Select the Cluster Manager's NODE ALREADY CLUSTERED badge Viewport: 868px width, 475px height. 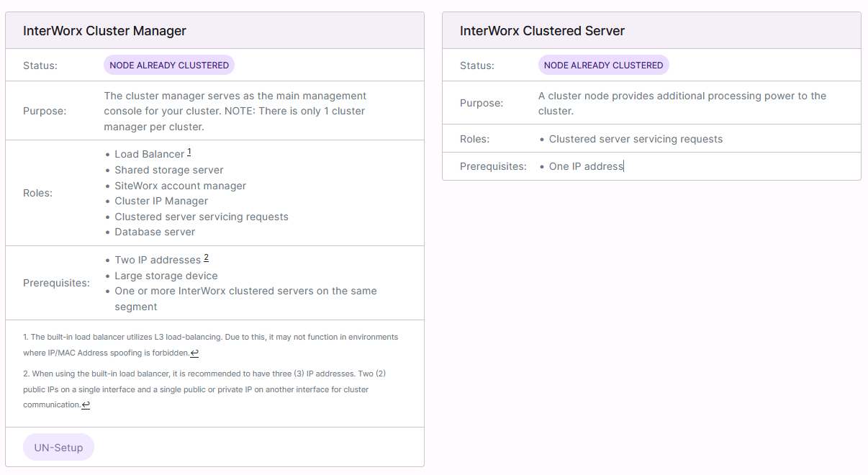168,65
